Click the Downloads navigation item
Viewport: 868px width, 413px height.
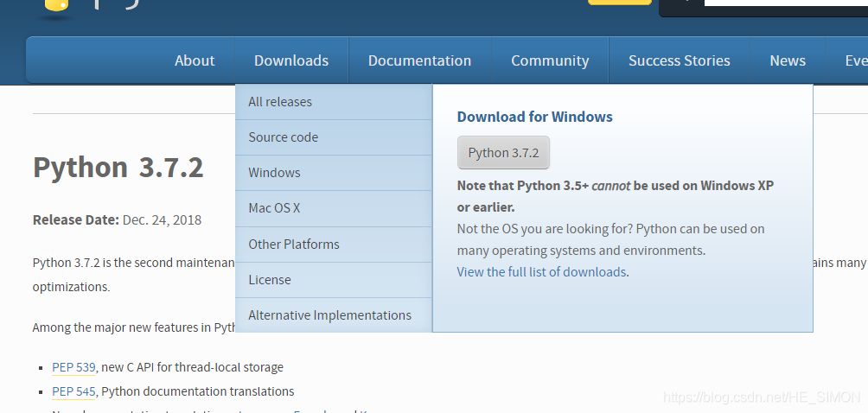[291, 60]
